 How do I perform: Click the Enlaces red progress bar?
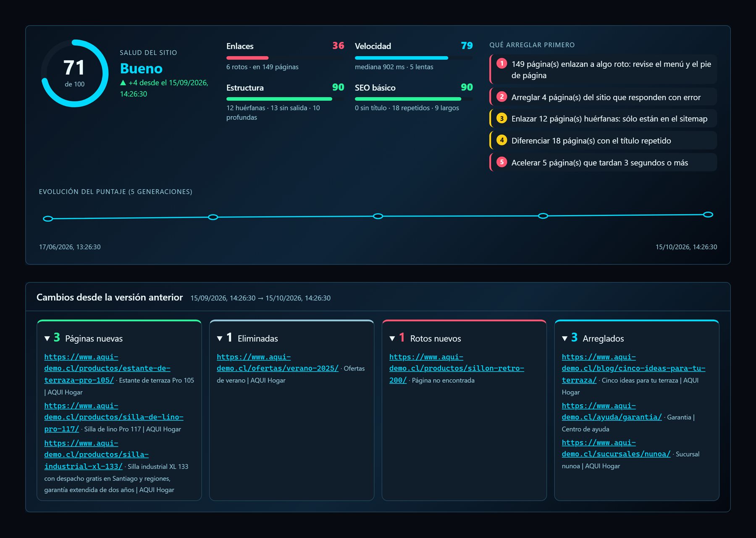point(247,58)
